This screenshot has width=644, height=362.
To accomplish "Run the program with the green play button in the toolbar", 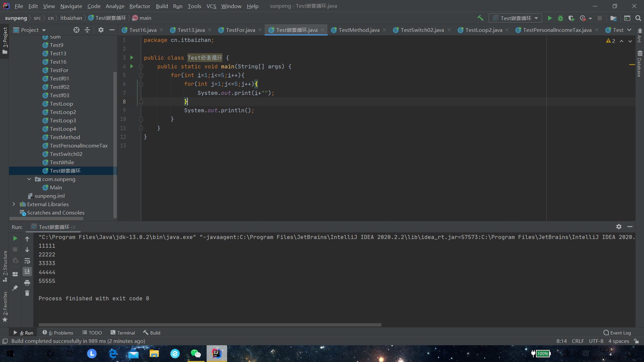I will pos(550,18).
